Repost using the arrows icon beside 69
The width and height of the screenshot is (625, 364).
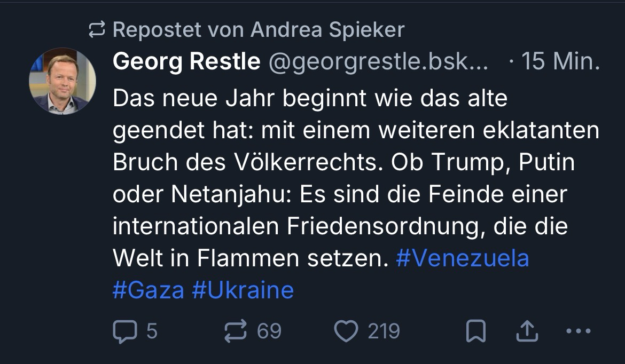pos(236,331)
